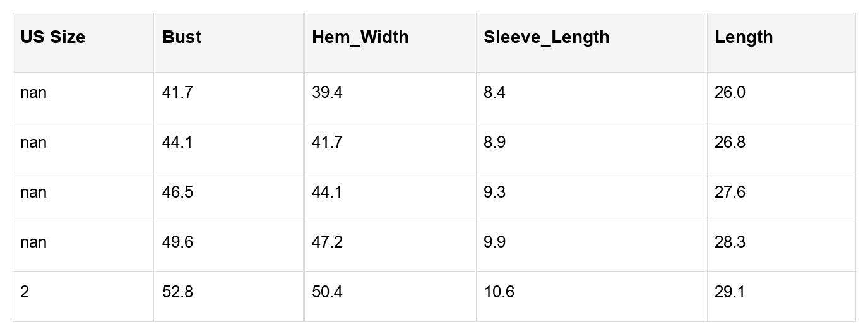The height and width of the screenshot is (334, 868).
Task: Click the Hem_Width column header
Action: (360, 37)
